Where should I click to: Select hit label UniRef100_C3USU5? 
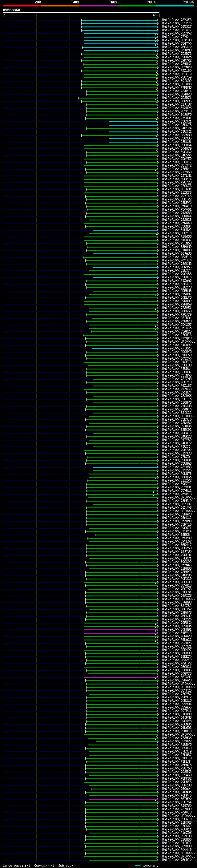click(177, 139)
